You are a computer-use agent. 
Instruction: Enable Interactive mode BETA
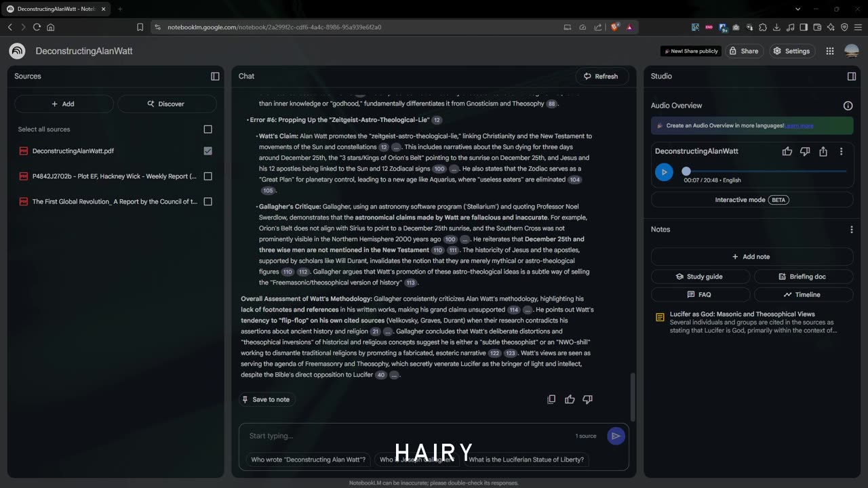coord(752,200)
